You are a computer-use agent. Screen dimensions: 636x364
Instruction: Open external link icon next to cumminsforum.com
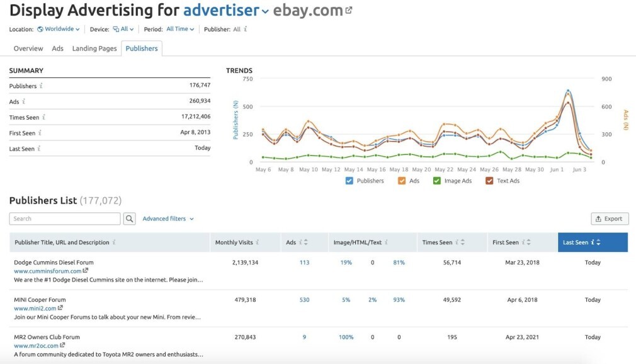tap(85, 270)
